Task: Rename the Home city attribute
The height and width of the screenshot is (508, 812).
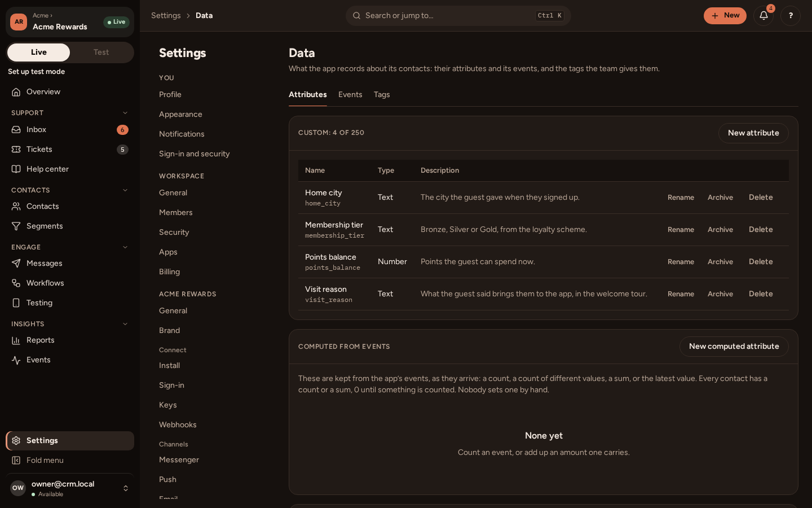Action: point(681,198)
